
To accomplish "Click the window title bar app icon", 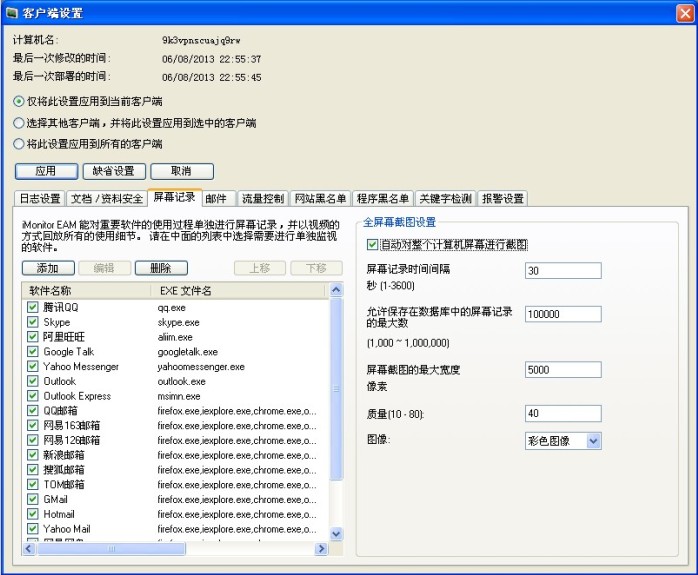I will pos(12,13).
